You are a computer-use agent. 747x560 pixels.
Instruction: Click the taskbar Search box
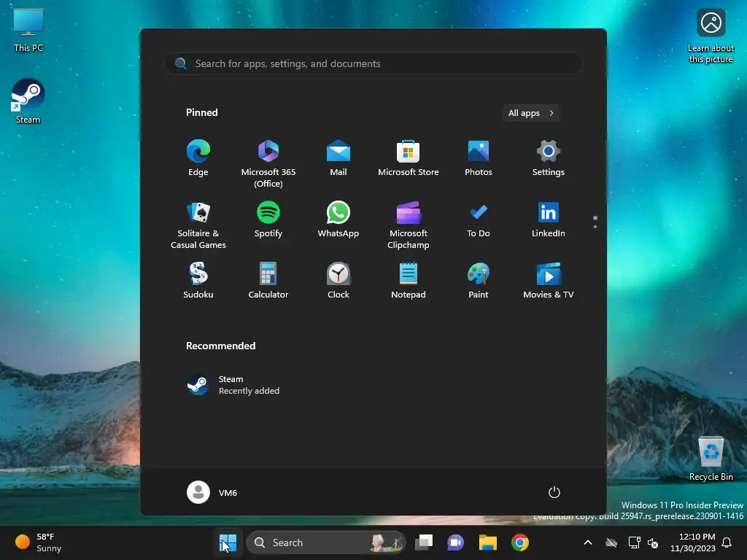pyautogui.click(x=326, y=542)
